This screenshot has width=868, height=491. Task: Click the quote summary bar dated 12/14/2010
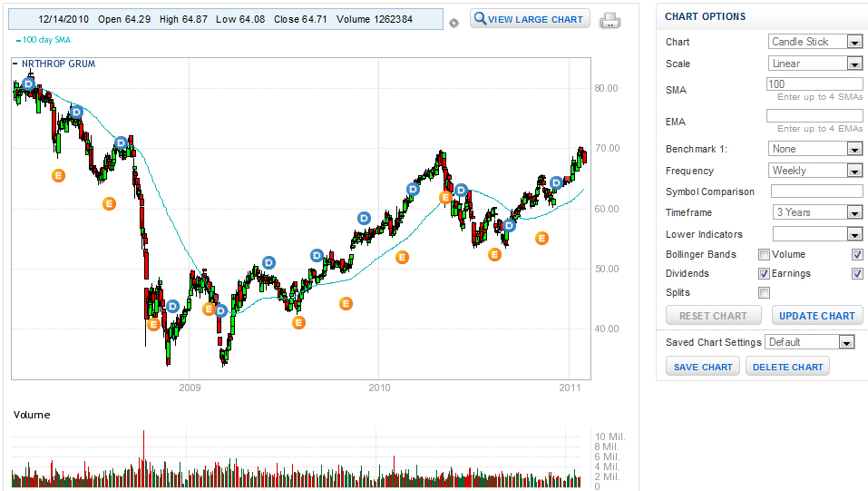tap(225, 19)
